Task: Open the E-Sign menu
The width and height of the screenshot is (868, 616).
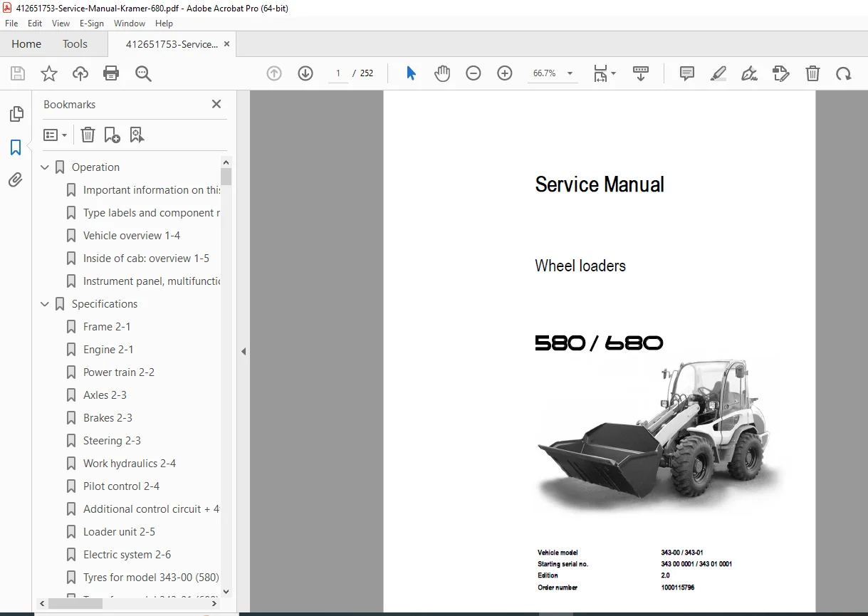Action: pyautogui.click(x=92, y=24)
